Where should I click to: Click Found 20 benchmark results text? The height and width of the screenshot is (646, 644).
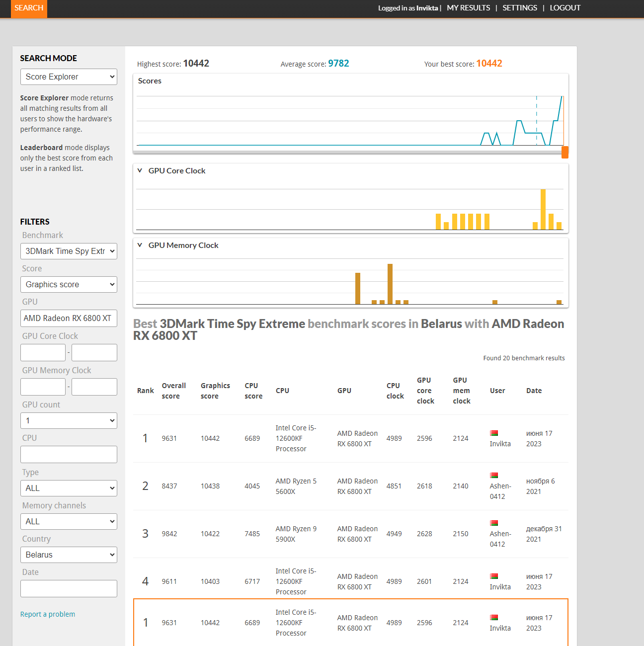(x=524, y=358)
